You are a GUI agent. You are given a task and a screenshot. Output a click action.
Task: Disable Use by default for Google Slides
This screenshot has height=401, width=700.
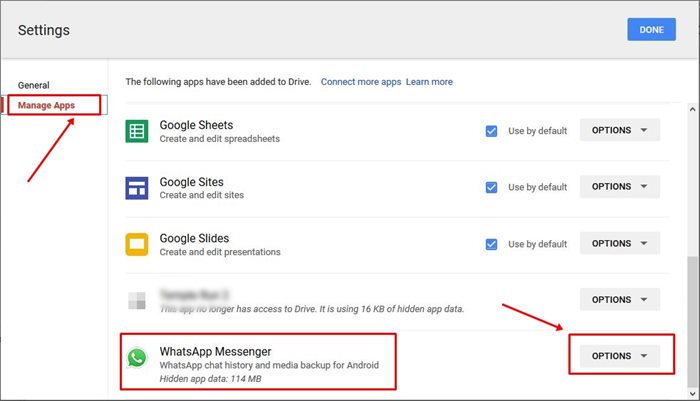[x=491, y=243]
